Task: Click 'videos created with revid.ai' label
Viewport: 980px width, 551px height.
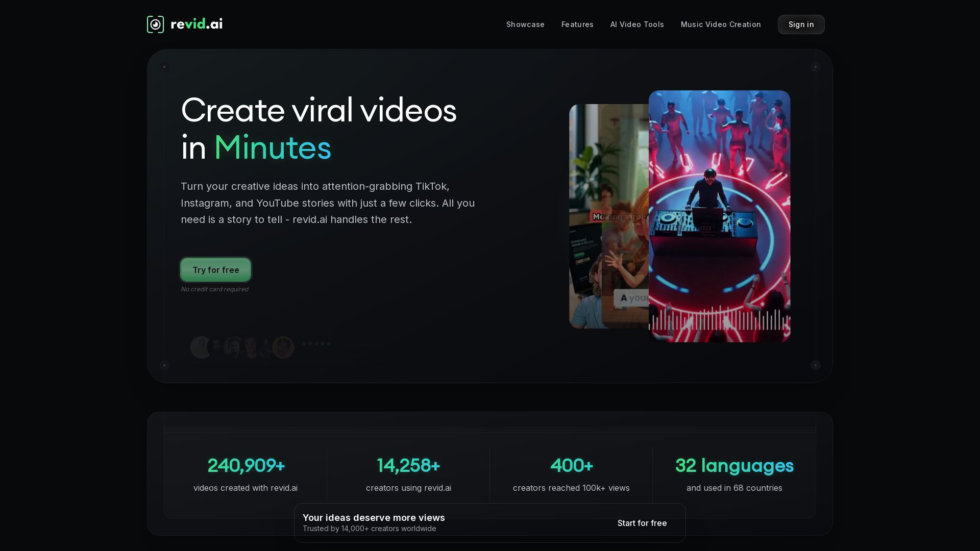Action: 246,488
